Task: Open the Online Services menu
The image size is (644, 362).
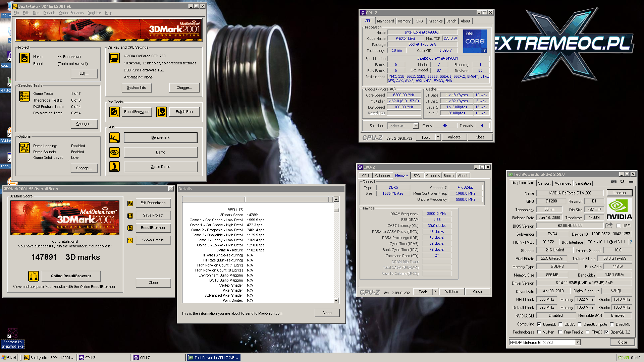Action: pos(71,13)
